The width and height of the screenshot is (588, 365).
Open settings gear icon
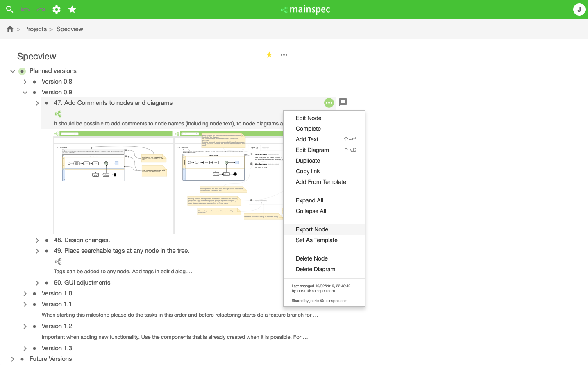[x=57, y=9]
